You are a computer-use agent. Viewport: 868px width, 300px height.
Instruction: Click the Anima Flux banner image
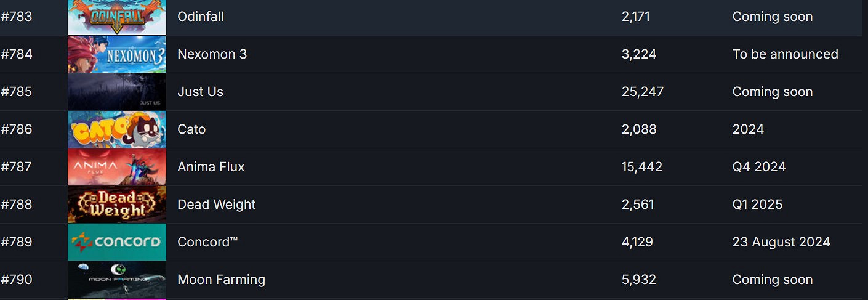point(117,167)
